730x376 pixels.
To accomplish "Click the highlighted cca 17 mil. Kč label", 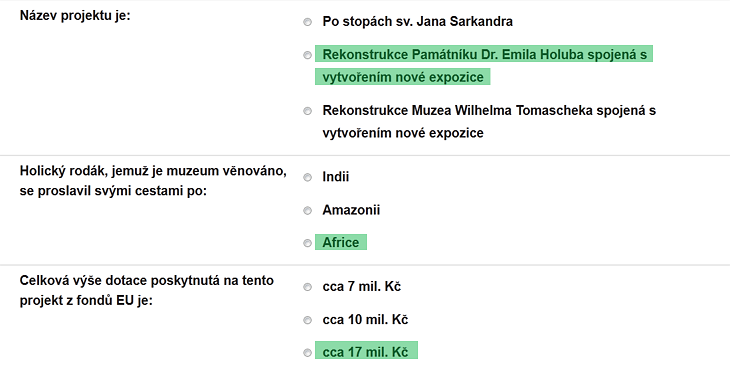I will tap(366, 351).
